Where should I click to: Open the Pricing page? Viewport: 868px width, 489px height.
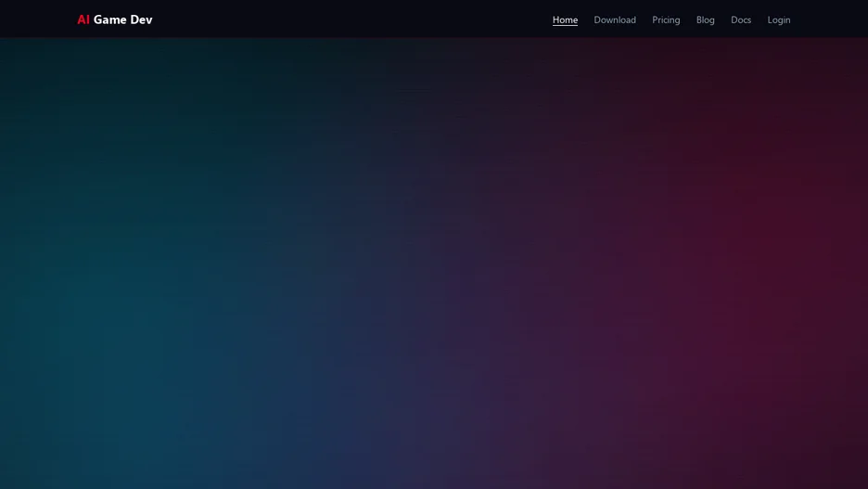coord(666,19)
